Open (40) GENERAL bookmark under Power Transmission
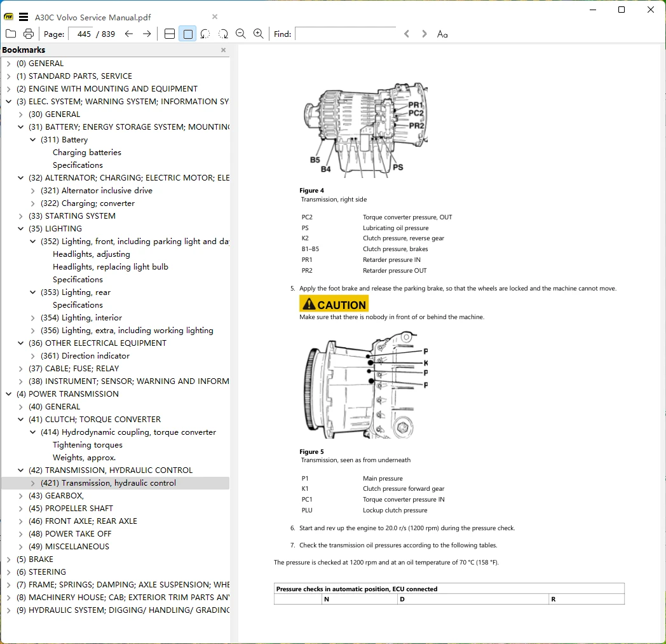The width and height of the screenshot is (666, 644). click(55, 407)
